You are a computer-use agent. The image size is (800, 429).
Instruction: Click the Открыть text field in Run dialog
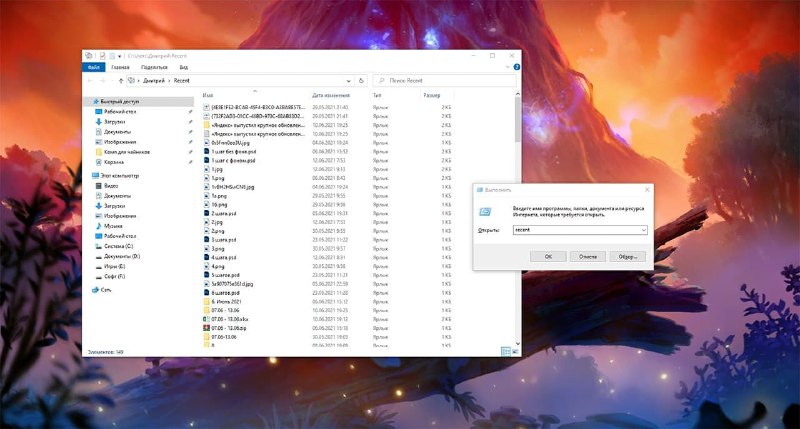click(577, 230)
